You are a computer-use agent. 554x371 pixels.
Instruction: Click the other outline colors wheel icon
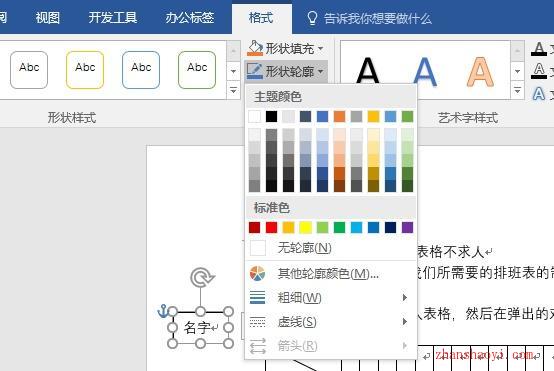click(257, 273)
